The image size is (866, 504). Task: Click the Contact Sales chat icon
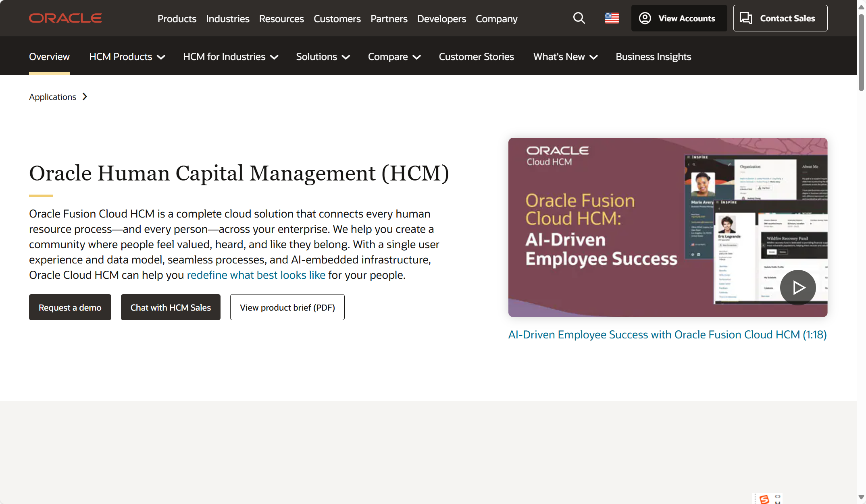(x=746, y=18)
